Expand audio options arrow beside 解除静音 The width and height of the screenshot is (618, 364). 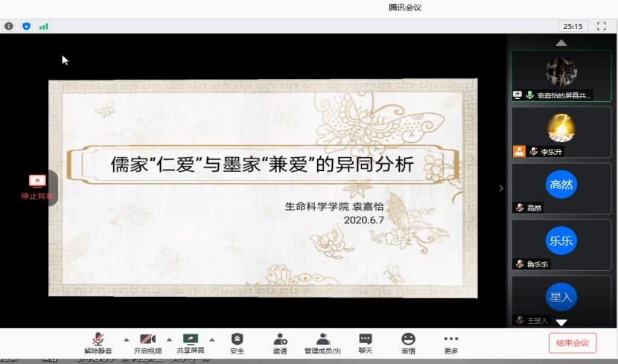(126, 339)
